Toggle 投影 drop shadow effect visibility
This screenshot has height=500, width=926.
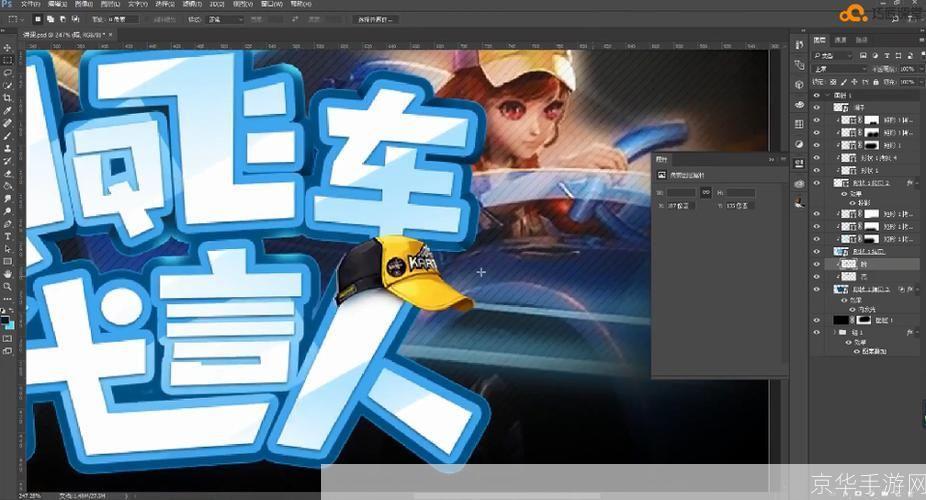[854, 202]
